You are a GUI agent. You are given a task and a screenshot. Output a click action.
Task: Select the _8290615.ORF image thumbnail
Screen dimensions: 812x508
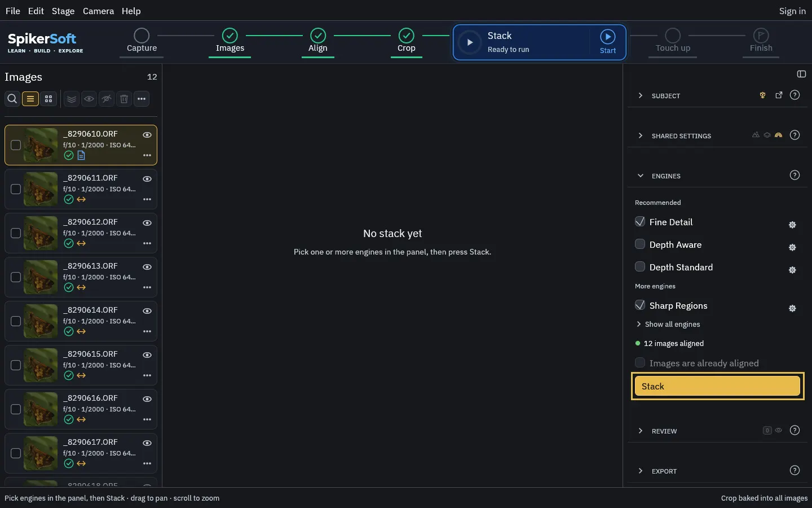point(41,365)
